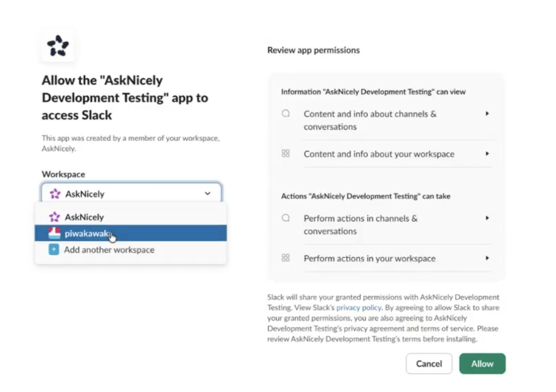This screenshot has width=556, height=392.
Task: Click the speech bubble icon beside channels content info
Action: (286, 114)
